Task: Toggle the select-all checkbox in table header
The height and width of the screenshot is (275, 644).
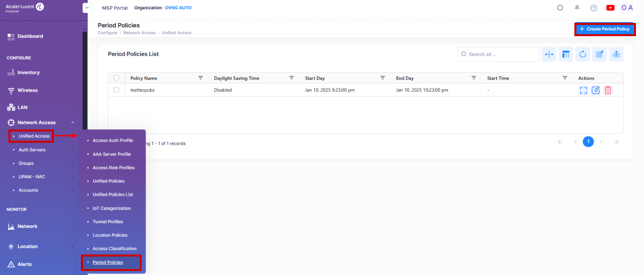Action: (116, 78)
